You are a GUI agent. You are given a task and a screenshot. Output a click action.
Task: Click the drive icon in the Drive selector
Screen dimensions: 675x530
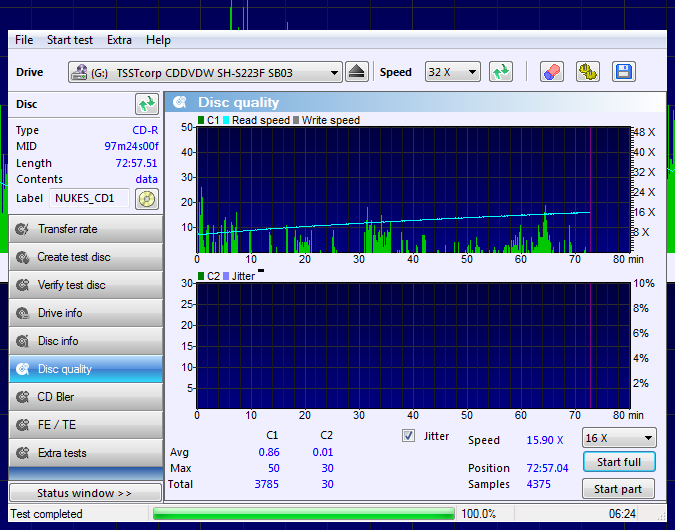[78, 72]
